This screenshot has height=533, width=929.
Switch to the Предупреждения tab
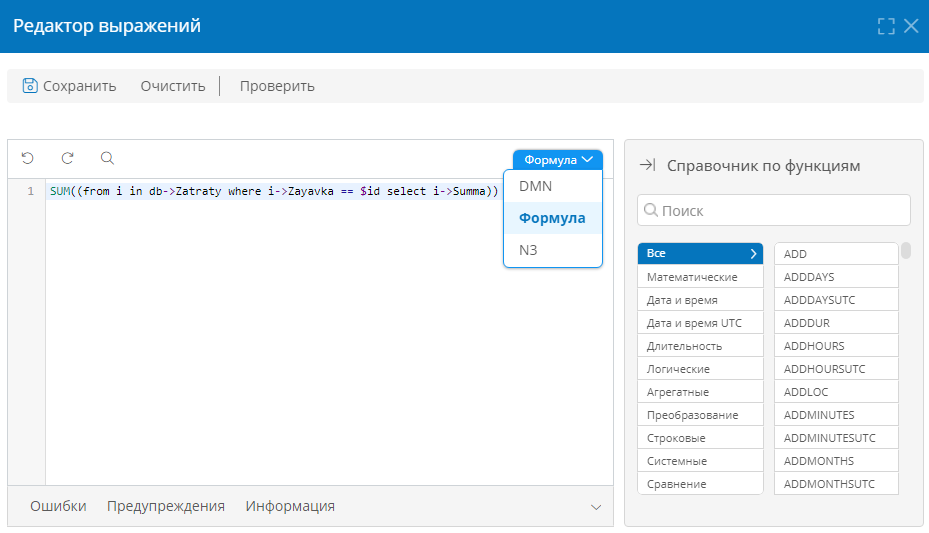point(166,506)
